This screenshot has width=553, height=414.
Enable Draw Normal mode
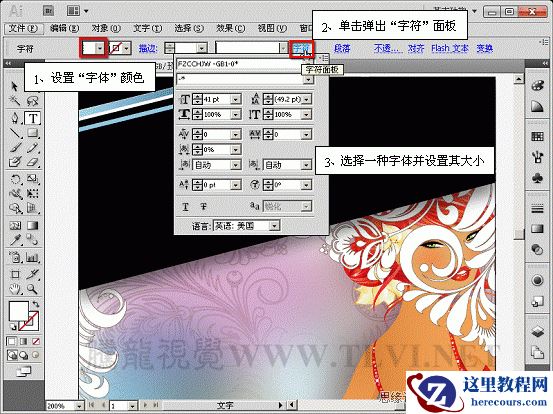(x=11, y=355)
